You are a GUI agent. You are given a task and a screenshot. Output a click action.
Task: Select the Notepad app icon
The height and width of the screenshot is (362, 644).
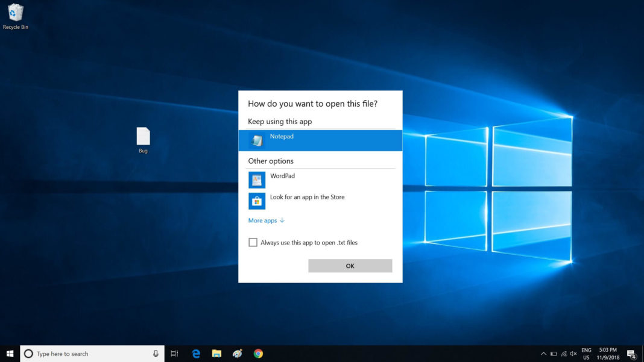point(257,140)
